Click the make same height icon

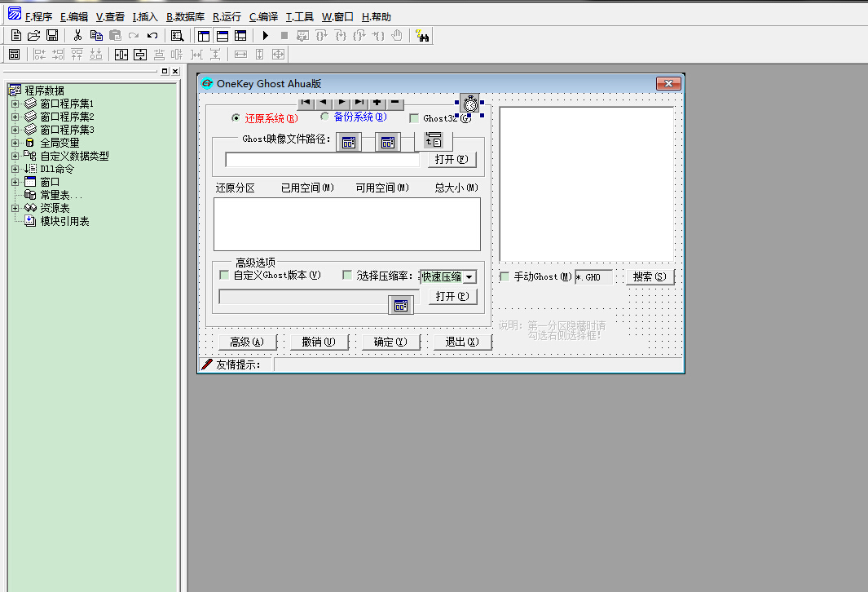coord(260,55)
